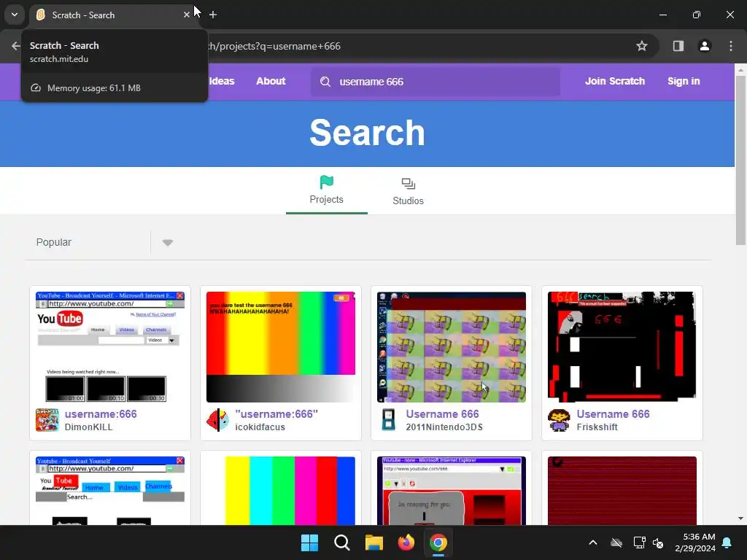This screenshot has height=560, width=747.
Task: Open a new browser tab
Action: 213,15
